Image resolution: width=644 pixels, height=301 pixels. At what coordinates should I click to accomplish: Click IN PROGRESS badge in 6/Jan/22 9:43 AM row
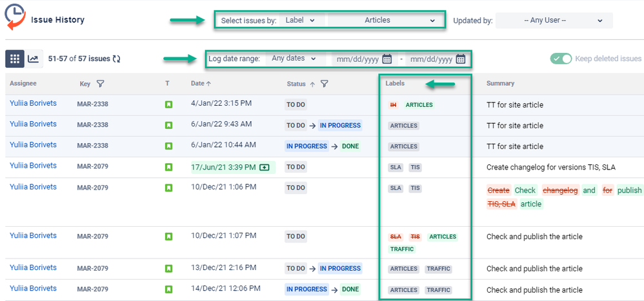click(x=340, y=126)
